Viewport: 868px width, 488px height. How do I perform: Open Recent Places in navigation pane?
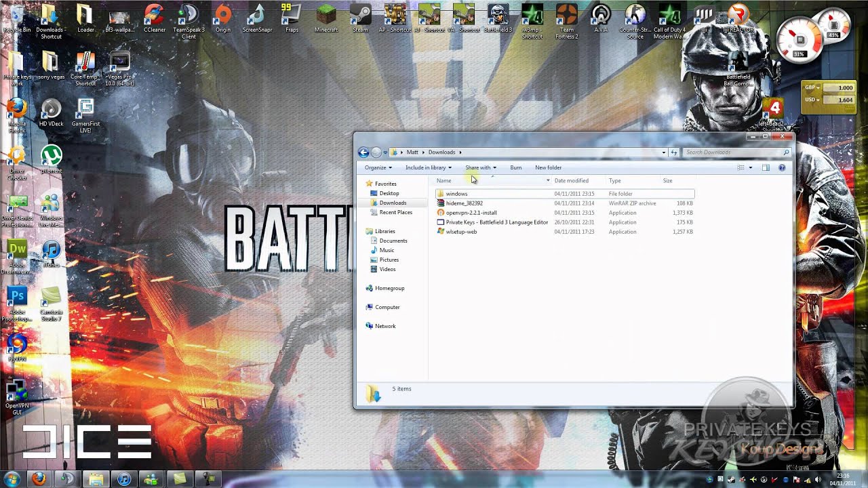395,212
